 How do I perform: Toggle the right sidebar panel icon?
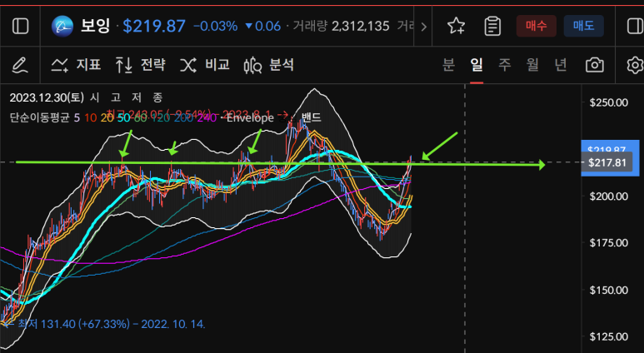(x=636, y=27)
